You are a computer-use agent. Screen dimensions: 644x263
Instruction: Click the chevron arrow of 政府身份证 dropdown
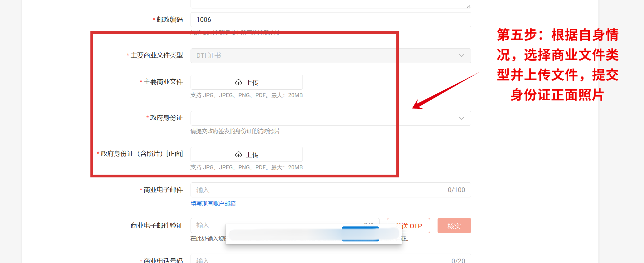pyautogui.click(x=461, y=118)
